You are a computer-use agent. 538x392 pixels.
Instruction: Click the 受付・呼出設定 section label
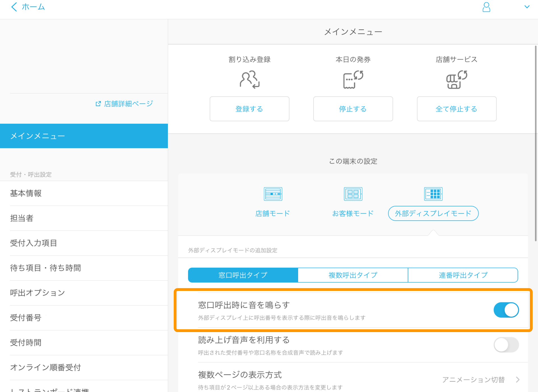[x=31, y=175]
